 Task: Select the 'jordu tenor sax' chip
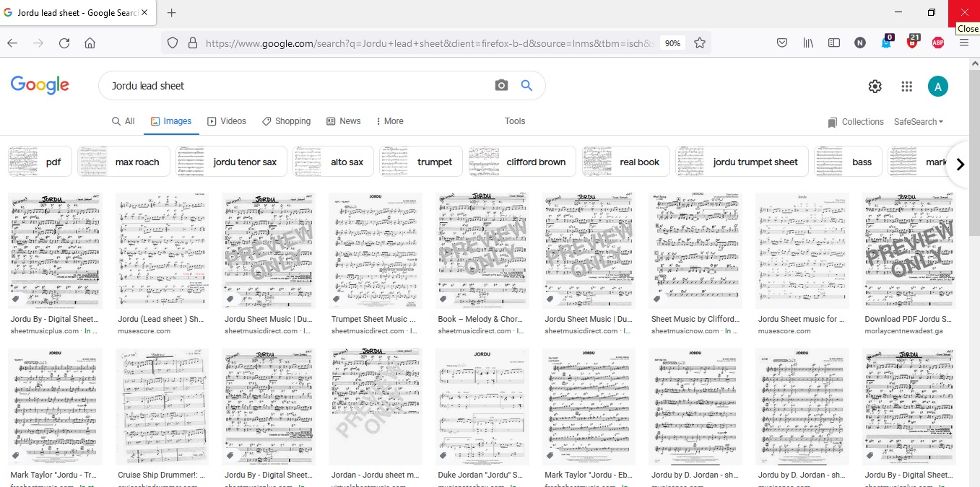tap(231, 162)
